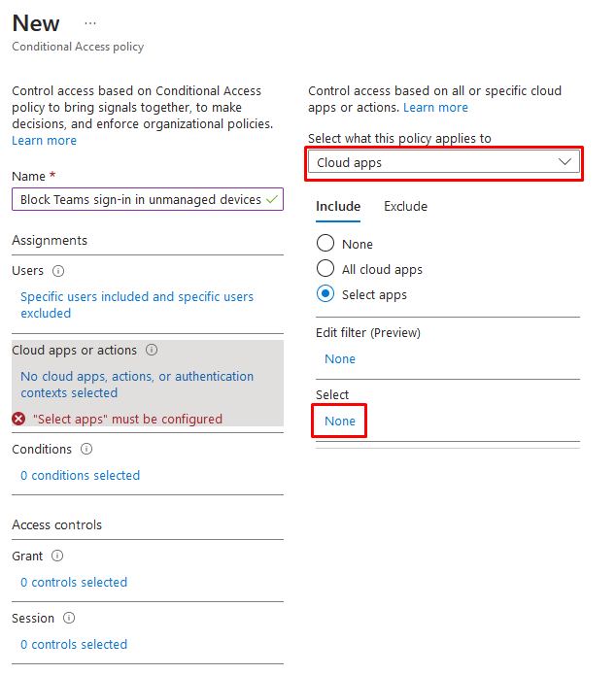This screenshot has width=616, height=675.
Task: Click the red error icon for Select apps
Action: click(18, 419)
